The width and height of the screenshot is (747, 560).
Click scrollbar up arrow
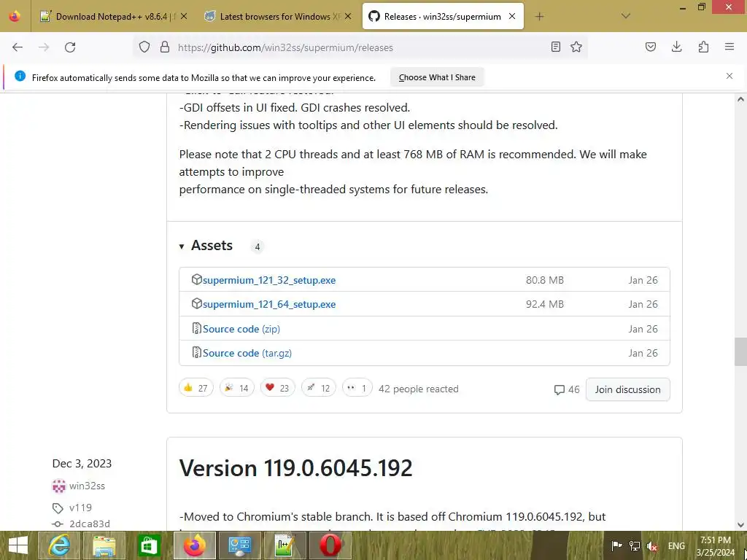click(x=740, y=99)
